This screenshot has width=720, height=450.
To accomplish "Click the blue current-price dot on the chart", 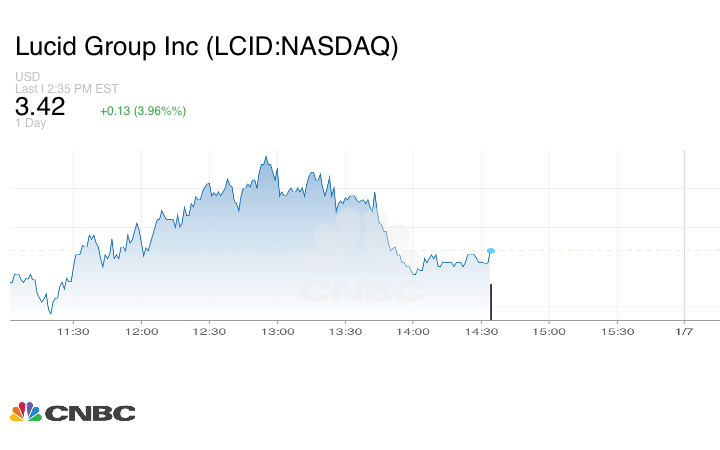I will (x=490, y=251).
